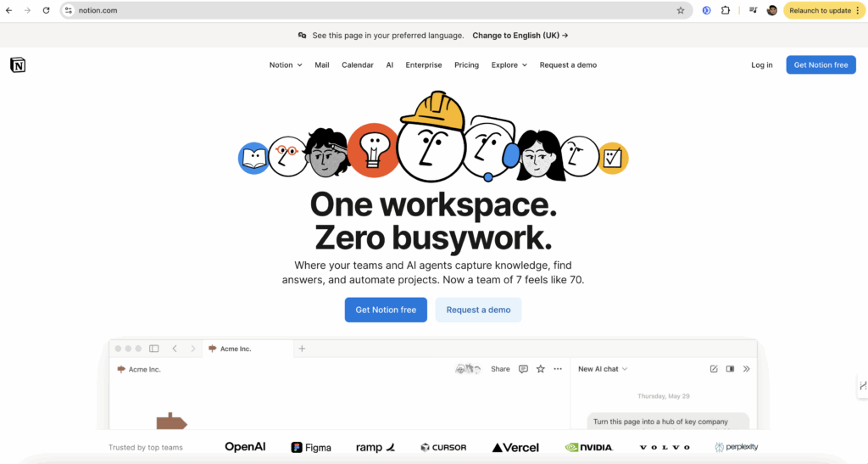Viewport: 868px width, 464px height.
Task: Click the blue open book illustration
Action: pos(253,158)
